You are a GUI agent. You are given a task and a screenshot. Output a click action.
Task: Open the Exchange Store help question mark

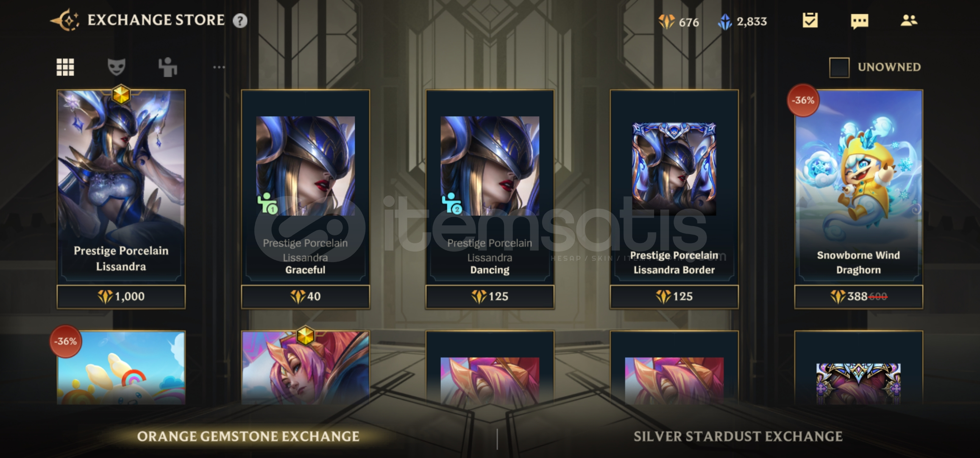240,21
